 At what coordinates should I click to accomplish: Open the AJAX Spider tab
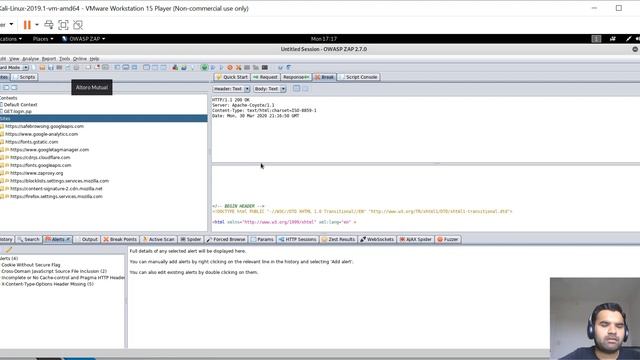[416, 239]
